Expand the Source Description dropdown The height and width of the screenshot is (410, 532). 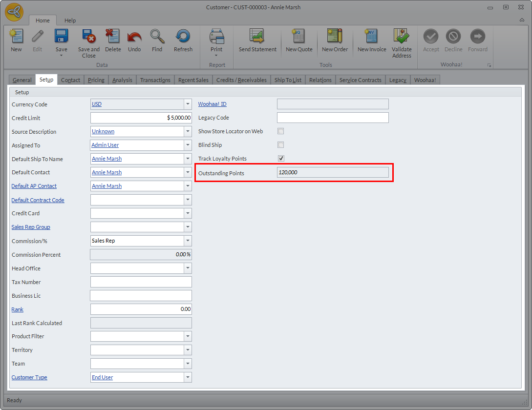click(188, 131)
